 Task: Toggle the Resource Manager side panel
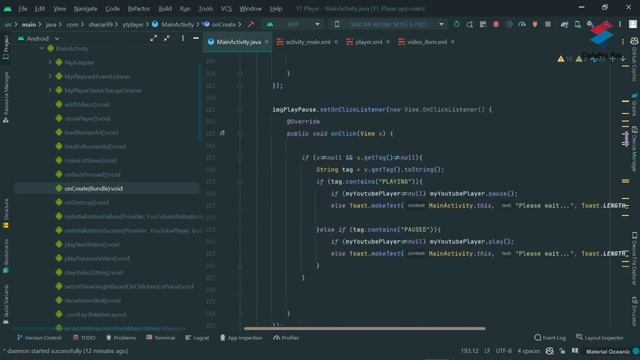(x=6, y=97)
